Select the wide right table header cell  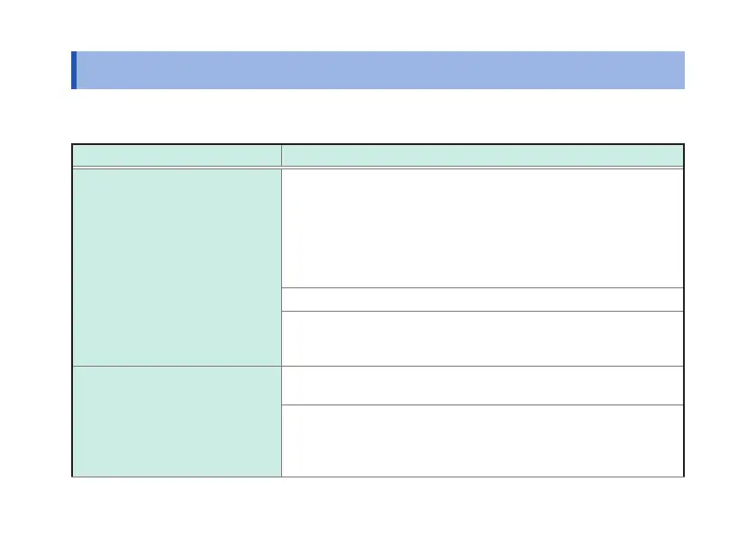(x=482, y=155)
